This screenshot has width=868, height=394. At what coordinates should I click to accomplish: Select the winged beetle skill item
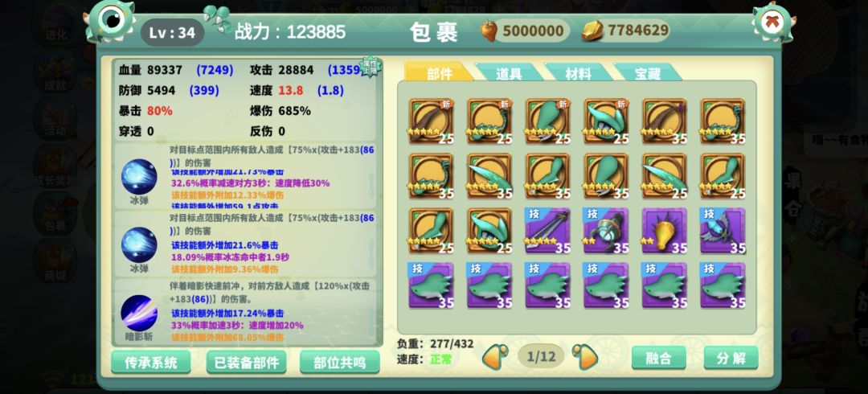pos(722,231)
